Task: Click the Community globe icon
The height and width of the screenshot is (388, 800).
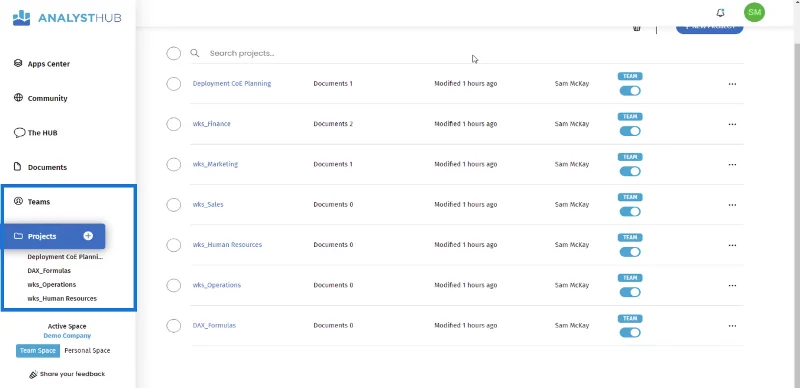Action: (x=18, y=98)
